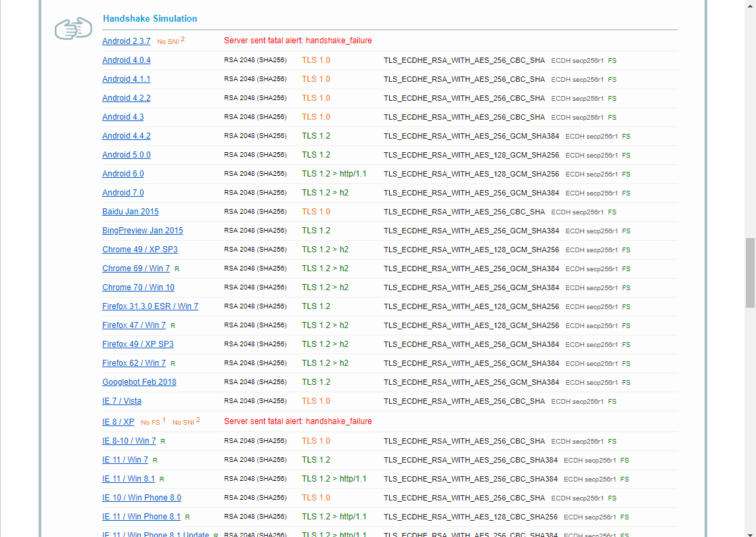This screenshot has height=537, width=756.
Task: Open the IE 7 / Vista link
Action: coord(122,401)
